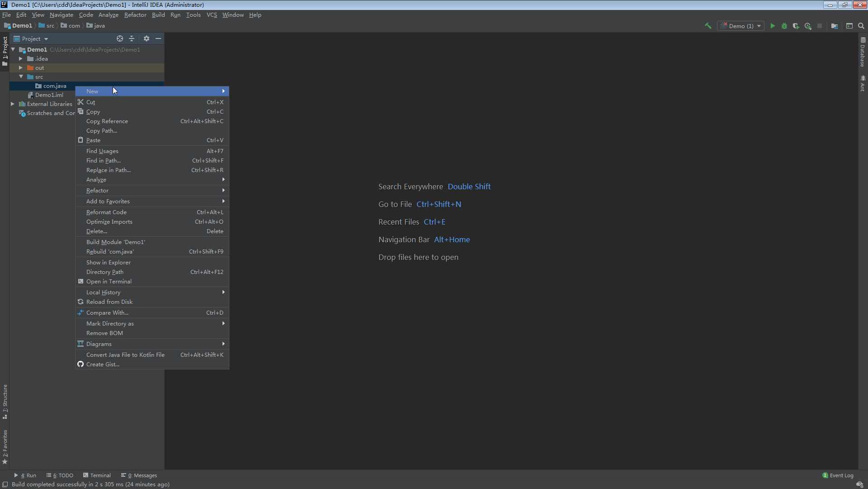Screen dimensions: 868x489
Task: Select Build Module 'Demo1' entry
Action: point(152,242)
